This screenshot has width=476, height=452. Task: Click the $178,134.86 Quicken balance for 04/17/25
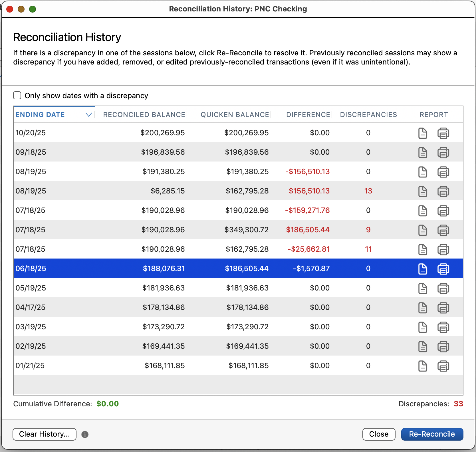[x=248, y=307]
